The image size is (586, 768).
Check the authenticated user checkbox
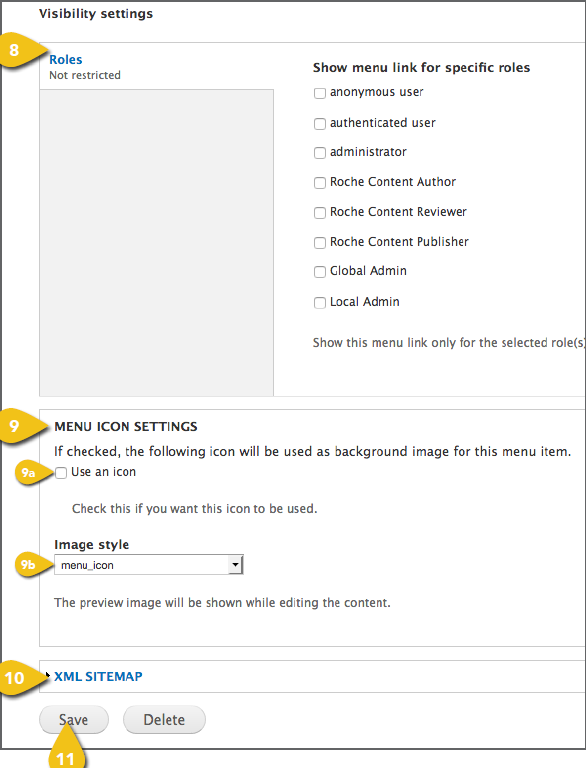(x=319, y=123)
